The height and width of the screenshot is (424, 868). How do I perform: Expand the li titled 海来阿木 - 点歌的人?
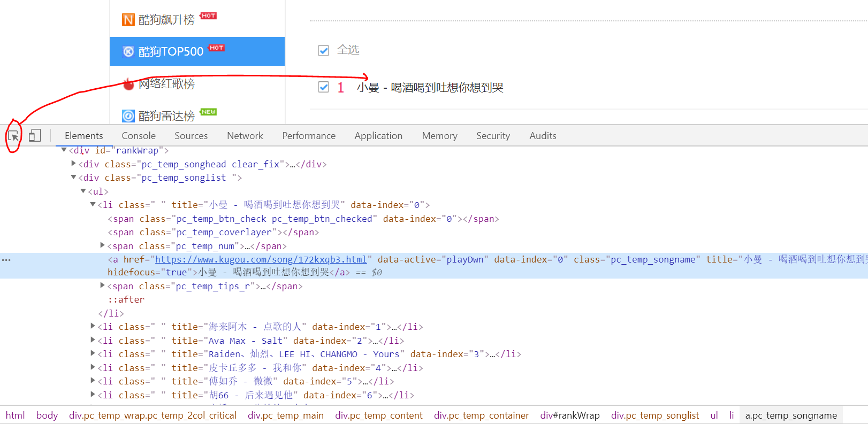[93, 326]
